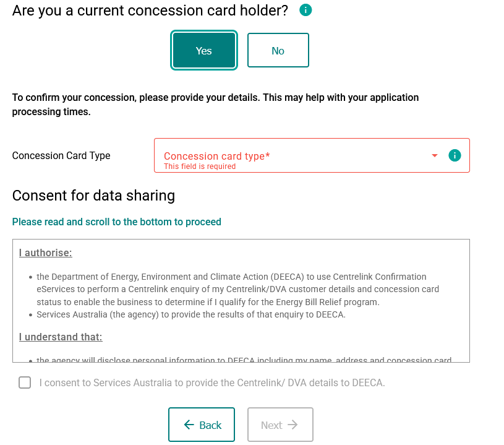Tick the Services Australia consent checkbox

tap(25, 382)
